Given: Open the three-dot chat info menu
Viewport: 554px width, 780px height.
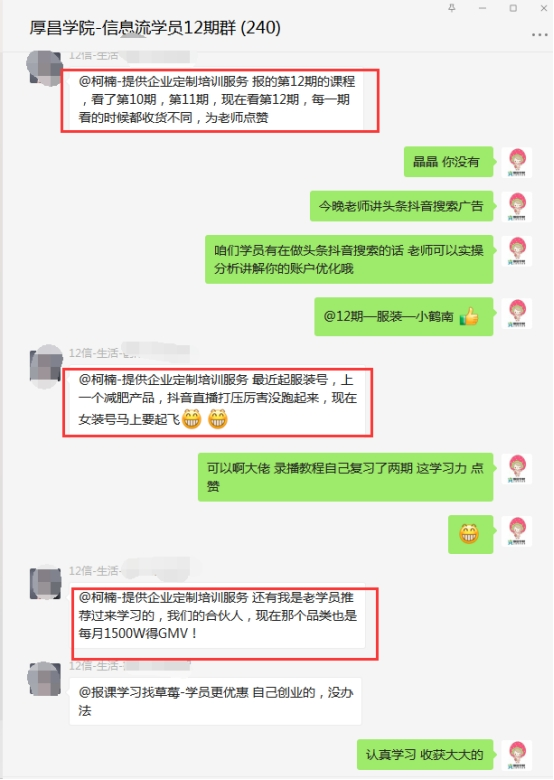Looking at the screenshot, I should [540, 35].
